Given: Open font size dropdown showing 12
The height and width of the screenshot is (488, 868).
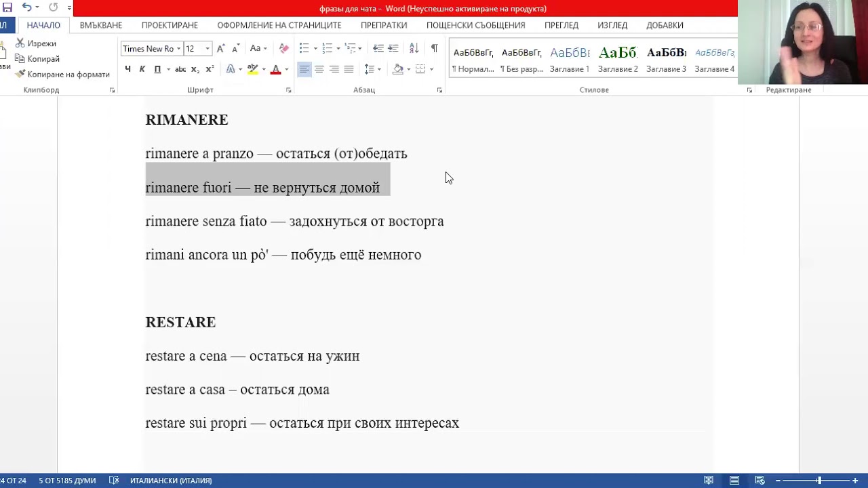Looking at the screenshot, I should point(208,49).
